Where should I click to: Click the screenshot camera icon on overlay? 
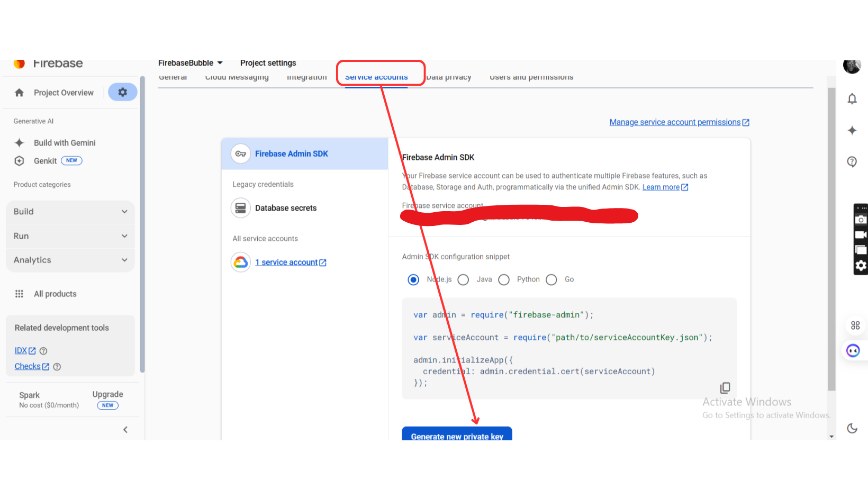pos(861,219)
